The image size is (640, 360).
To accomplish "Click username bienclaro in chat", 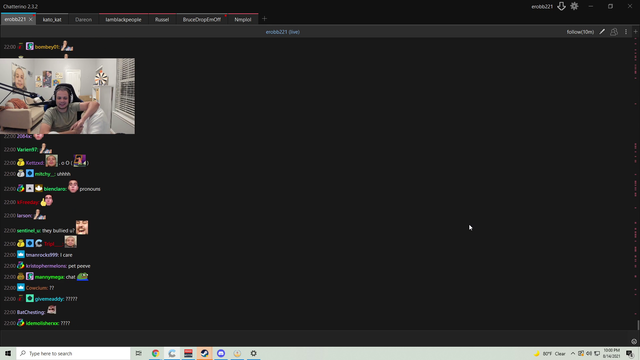I will [x=55, y=189].
